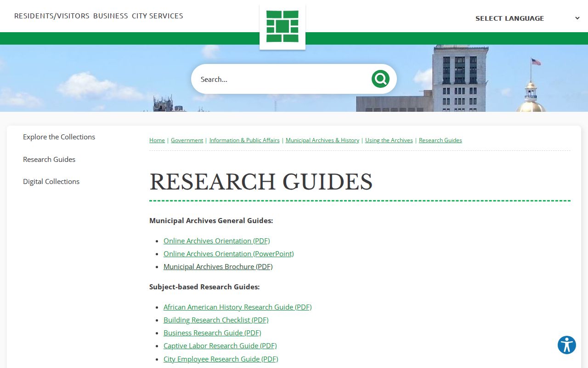Open the Business menu
The height and width of the screenshot is (368, 588).
point(111,16)
